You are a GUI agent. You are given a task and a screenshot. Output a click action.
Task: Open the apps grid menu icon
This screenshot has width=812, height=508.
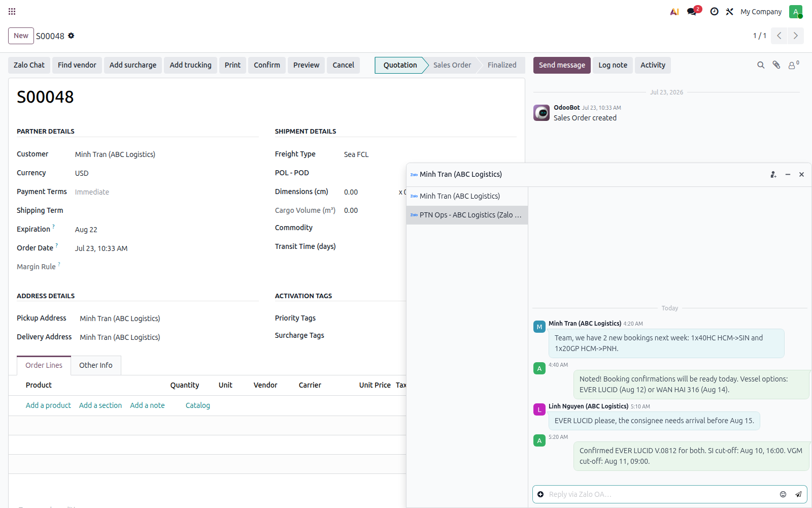pos(12,11)
